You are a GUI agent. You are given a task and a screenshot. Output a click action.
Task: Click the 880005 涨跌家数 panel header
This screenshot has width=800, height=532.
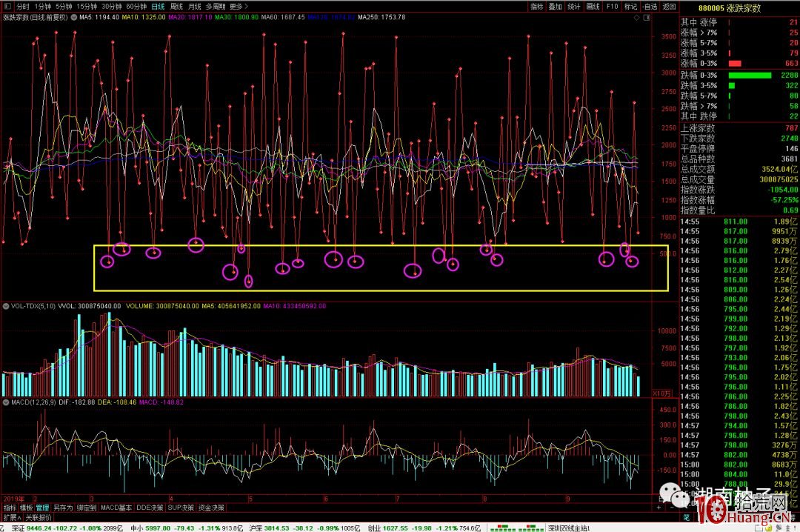tap(729, 7)
